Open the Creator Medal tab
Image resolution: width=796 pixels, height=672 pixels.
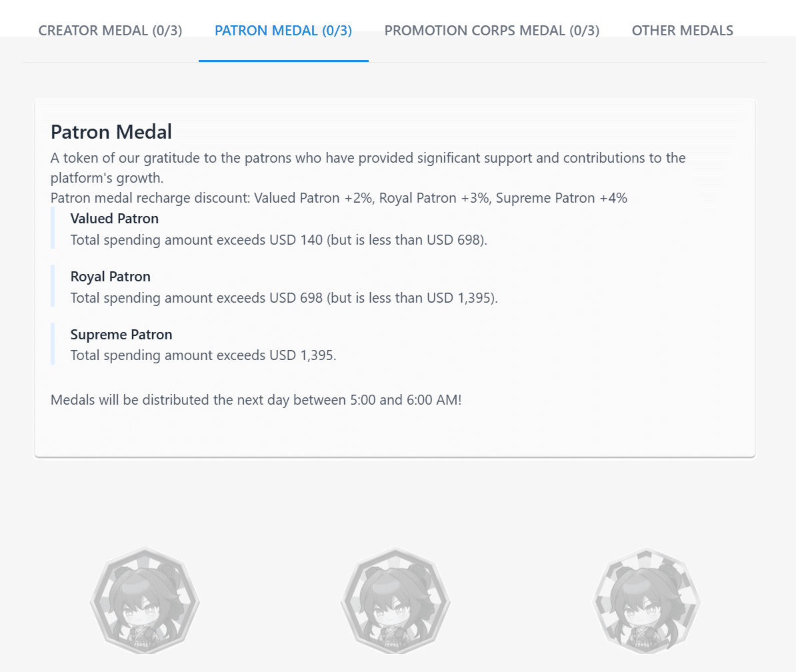click(x=110, y=31)
